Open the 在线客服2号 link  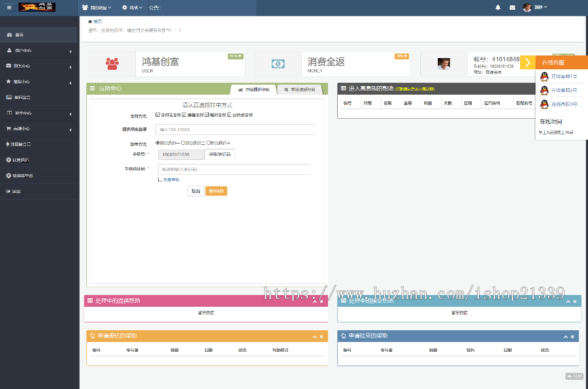(564, 90)
